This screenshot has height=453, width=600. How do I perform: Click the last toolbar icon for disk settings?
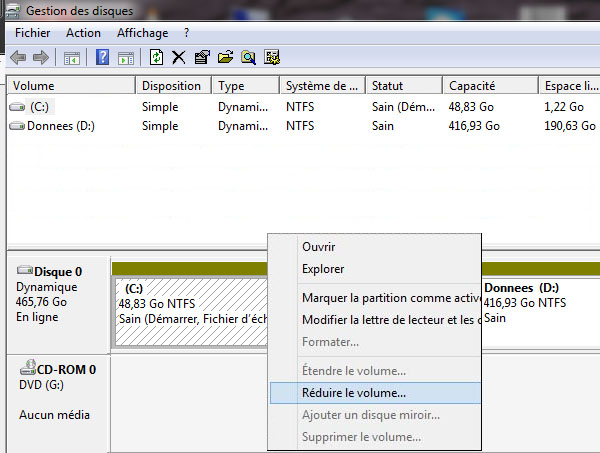[269, 57]
